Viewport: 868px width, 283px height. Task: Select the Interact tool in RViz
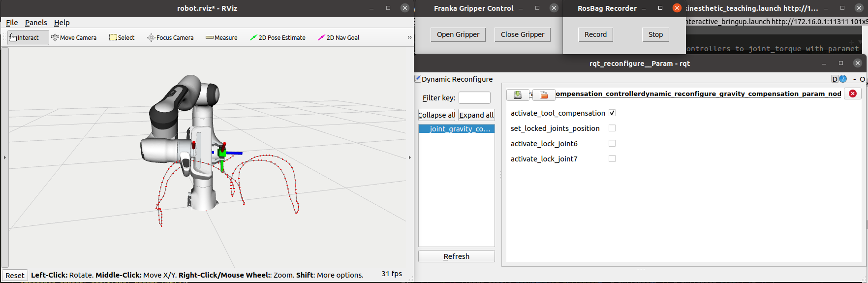pyautogui.click(x=28, y=38)
